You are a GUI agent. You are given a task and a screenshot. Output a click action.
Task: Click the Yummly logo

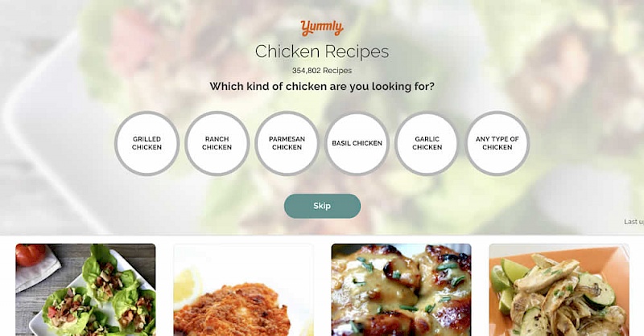pyautogui.click(x=321, y=28)
